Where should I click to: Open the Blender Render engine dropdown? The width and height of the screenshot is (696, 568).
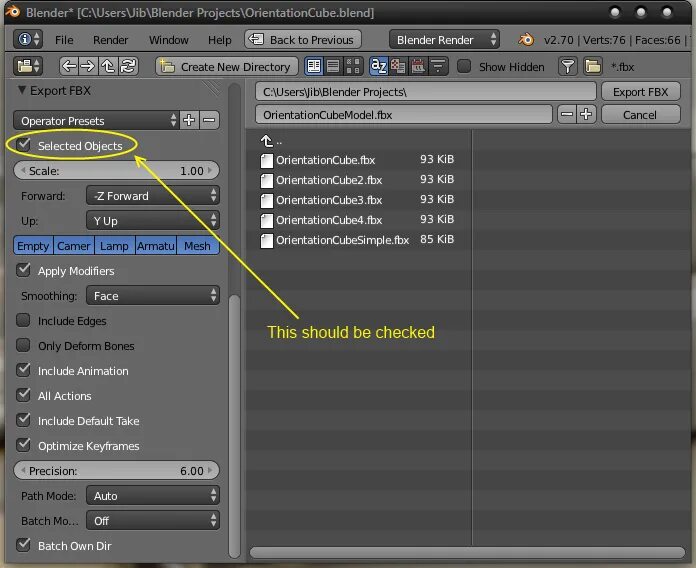coord(444,39)
